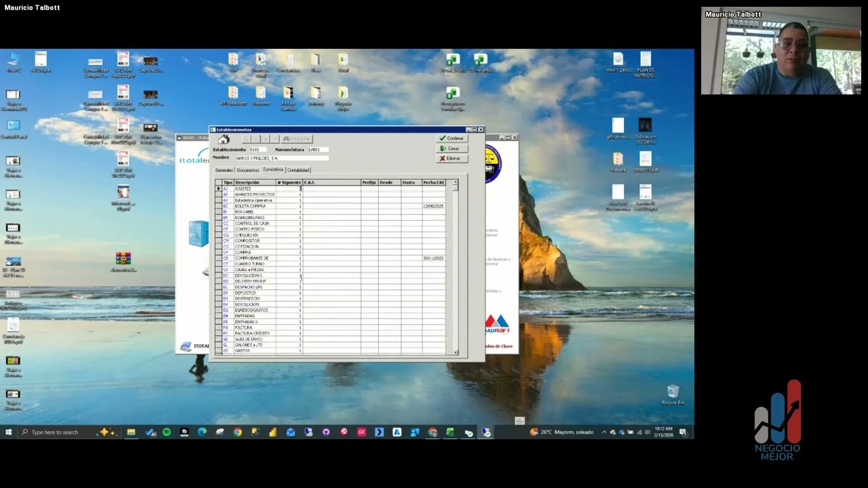
Task: Click the 23/08/2025 Fecha CAI cell
Action: [x=433, y=206]
